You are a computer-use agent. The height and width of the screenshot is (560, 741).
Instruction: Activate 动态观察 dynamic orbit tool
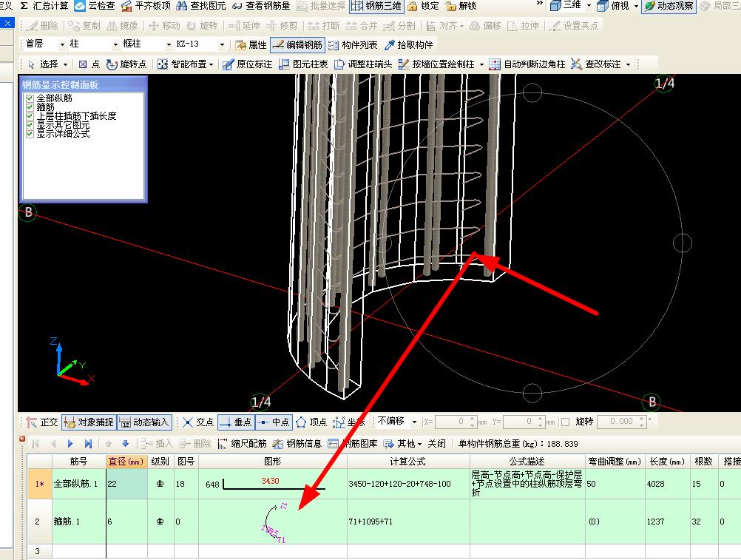669,6
